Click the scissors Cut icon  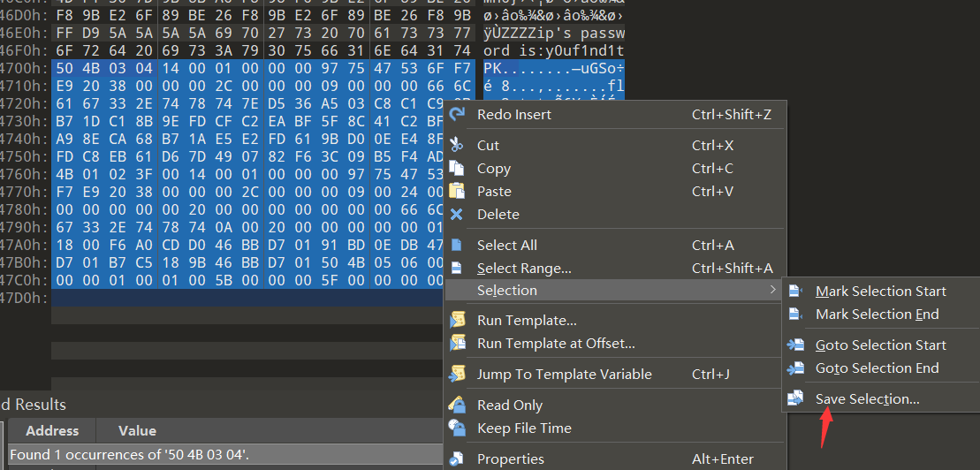(x=457, y=145)
